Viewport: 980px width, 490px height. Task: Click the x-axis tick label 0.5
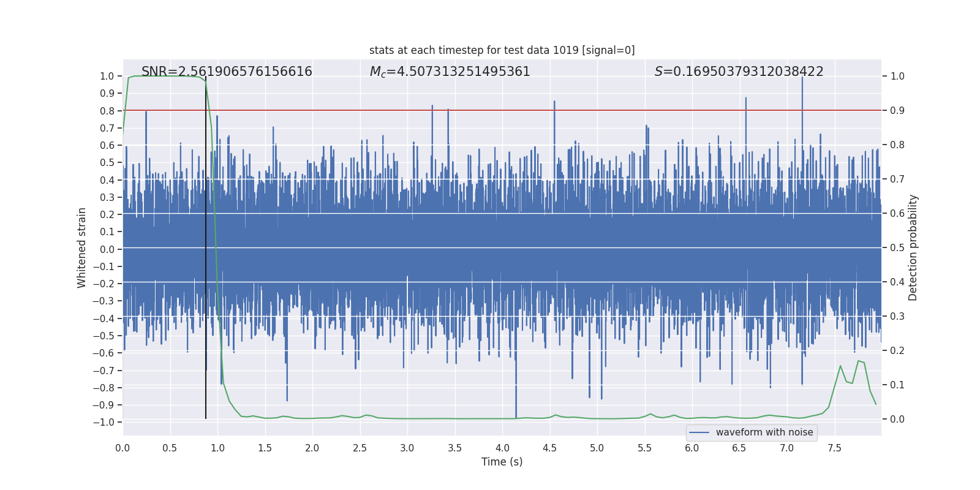(170, 448)
